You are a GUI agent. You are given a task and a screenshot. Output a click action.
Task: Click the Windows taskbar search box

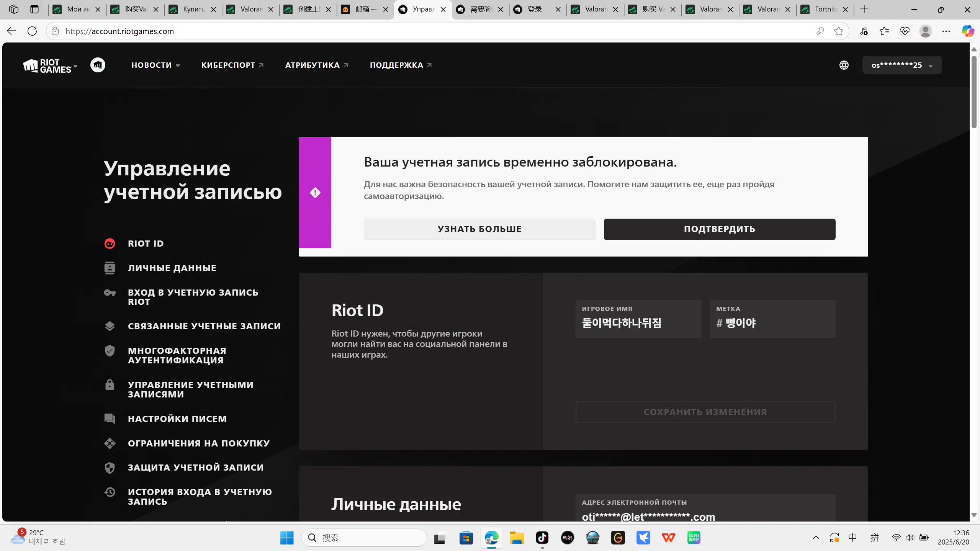pos(364,538)
